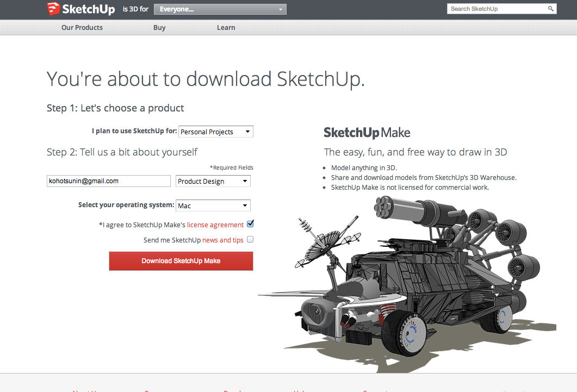Open the Our Products menu
Image resolution: width=577 pixels, height=392 pixels.
(82, 28)
